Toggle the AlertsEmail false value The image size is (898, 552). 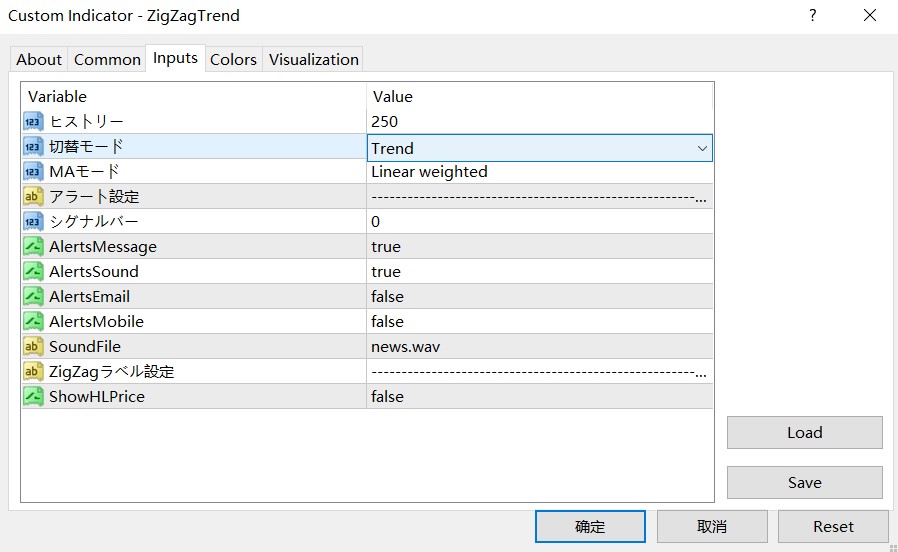[x=387, y=297]
